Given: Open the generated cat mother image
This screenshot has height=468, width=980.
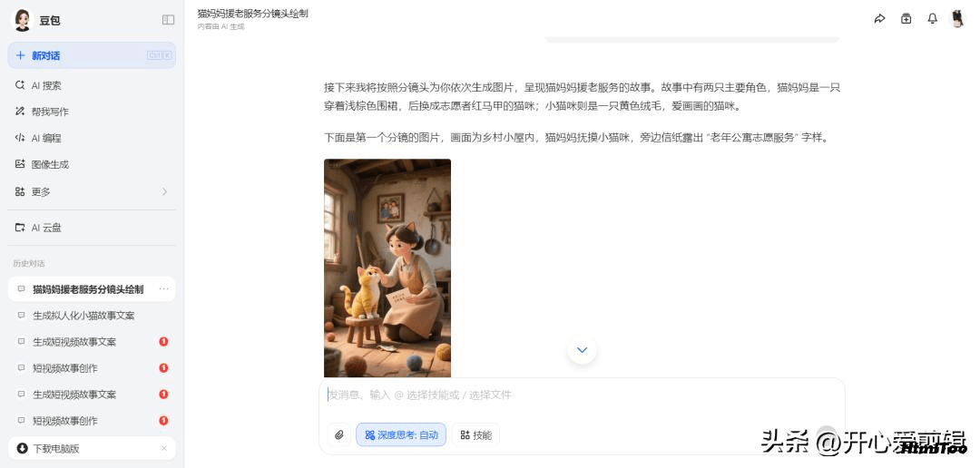Looking at the screenshot, I should [387, 268].
